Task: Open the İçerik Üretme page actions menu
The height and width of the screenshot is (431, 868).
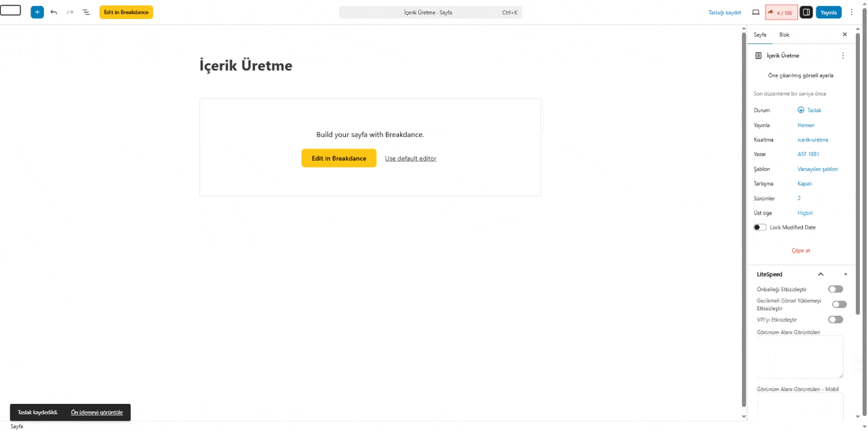Action: click(x=843, y=56)
